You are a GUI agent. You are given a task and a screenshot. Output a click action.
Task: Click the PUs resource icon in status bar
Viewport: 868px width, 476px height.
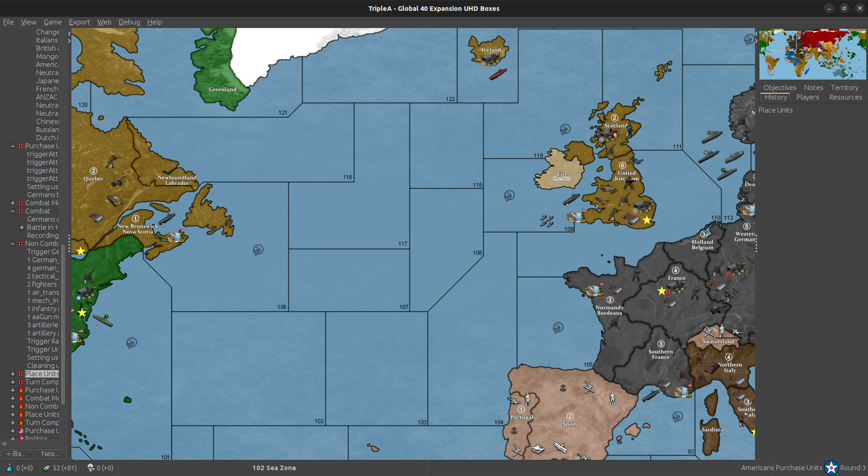pyautogui.click(x=46, y=468)
